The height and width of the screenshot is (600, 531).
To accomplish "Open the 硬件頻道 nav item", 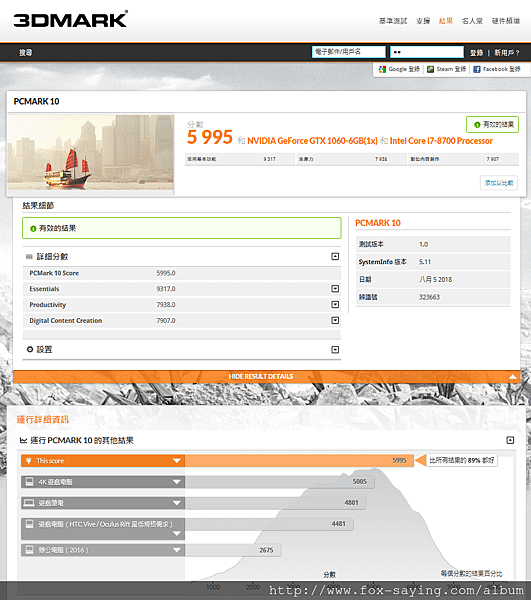I will [505, 21].
